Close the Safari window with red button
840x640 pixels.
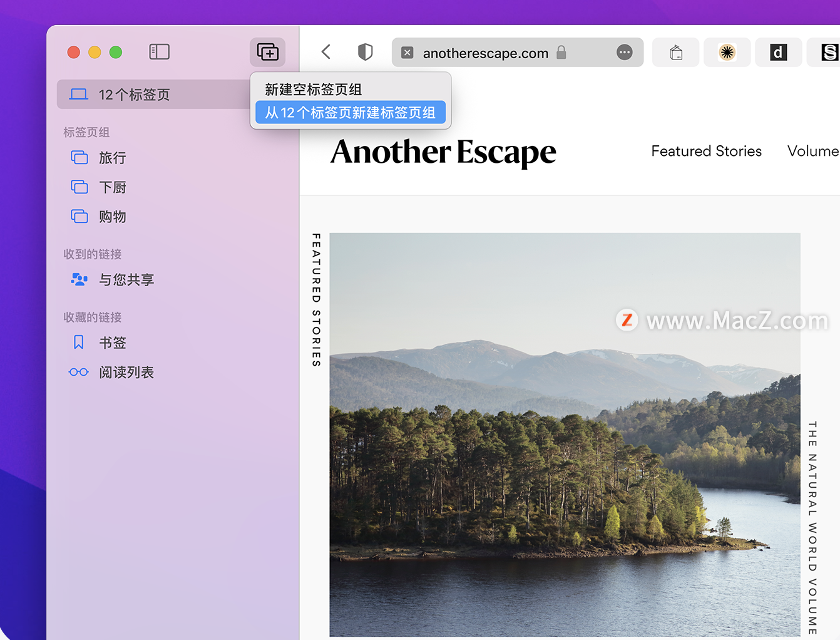(74, 52)
